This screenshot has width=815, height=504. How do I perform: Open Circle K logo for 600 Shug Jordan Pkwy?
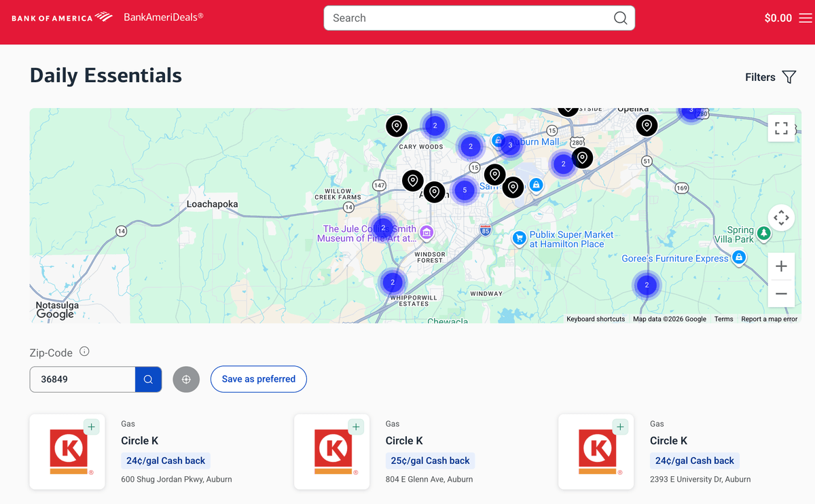[x=67, y=452]
